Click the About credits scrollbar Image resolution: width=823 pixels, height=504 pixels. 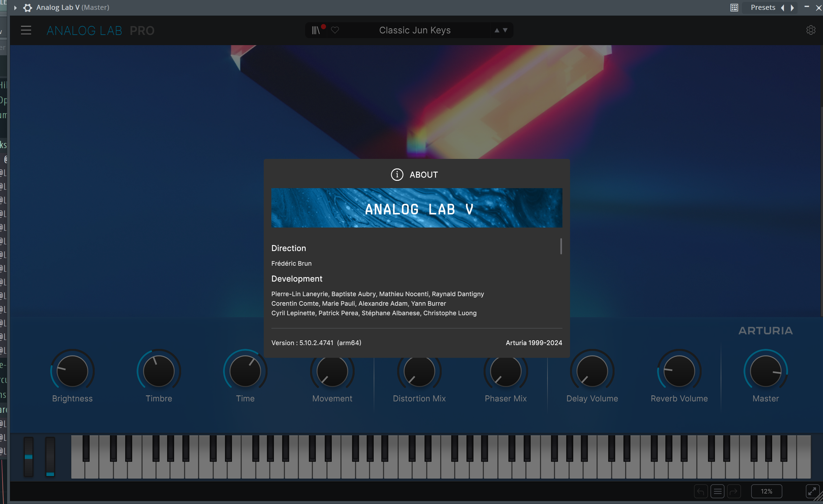(x=561, y=246)
